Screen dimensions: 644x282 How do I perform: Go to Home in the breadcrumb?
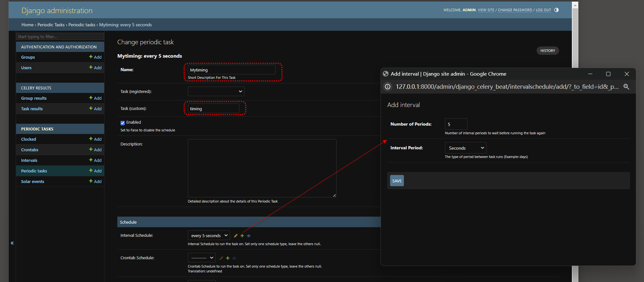coord(28,25)
